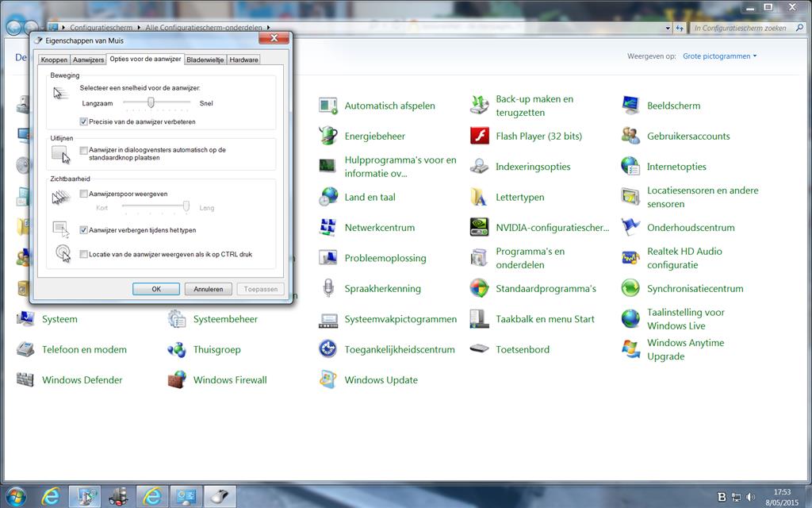
Task: Switch to the 'Bladerwieltje' tab
Action: tap(205, 60)
